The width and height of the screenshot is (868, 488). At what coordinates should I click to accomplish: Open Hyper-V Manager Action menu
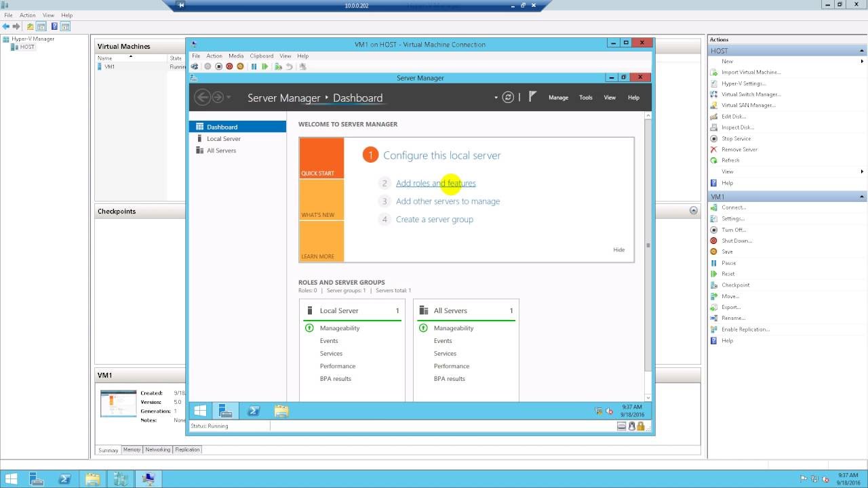click(x=28, y=15)
